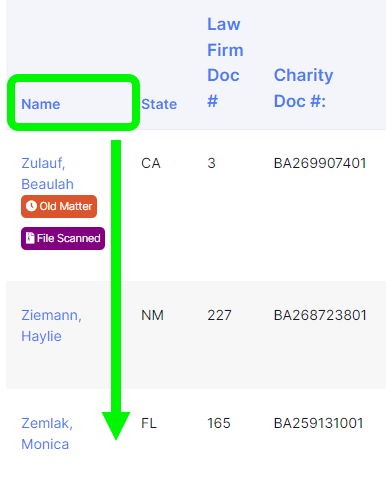Sort by Law Firm Doc # header

pos(225,62)
